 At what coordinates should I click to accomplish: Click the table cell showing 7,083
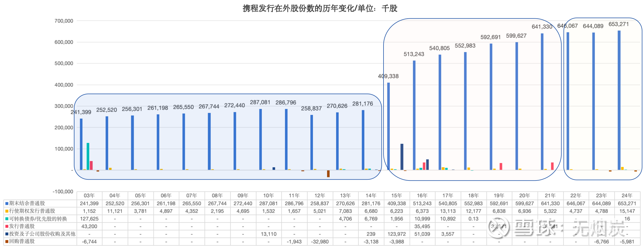(x=345, y=211)
